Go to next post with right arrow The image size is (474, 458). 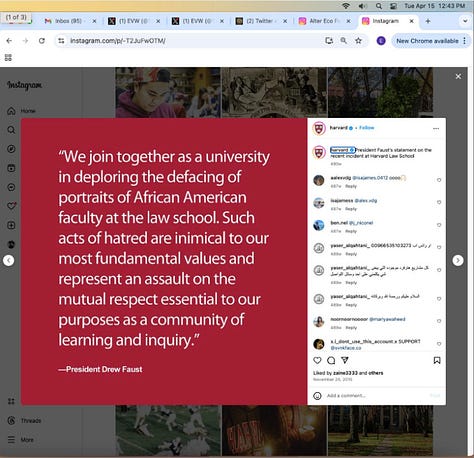[458, 260]
